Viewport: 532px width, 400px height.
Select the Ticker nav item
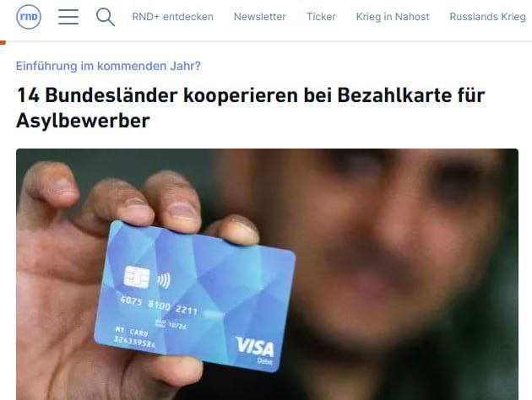coord(321,17)
